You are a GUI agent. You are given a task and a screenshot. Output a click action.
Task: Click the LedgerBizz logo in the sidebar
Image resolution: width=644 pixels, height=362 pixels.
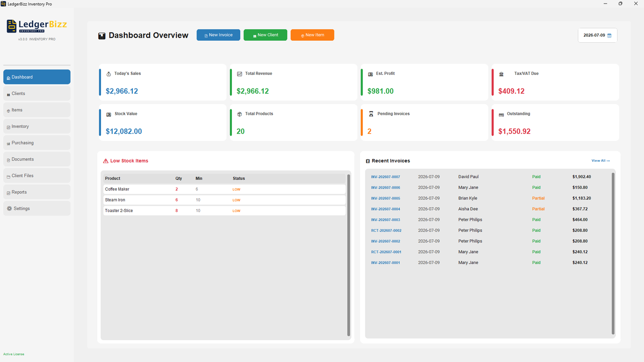(x=37, y=26)
